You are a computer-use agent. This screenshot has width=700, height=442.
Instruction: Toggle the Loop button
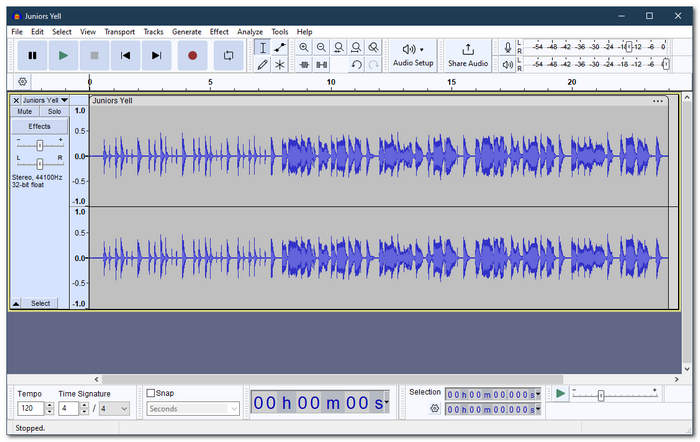(x=228, y=55)
